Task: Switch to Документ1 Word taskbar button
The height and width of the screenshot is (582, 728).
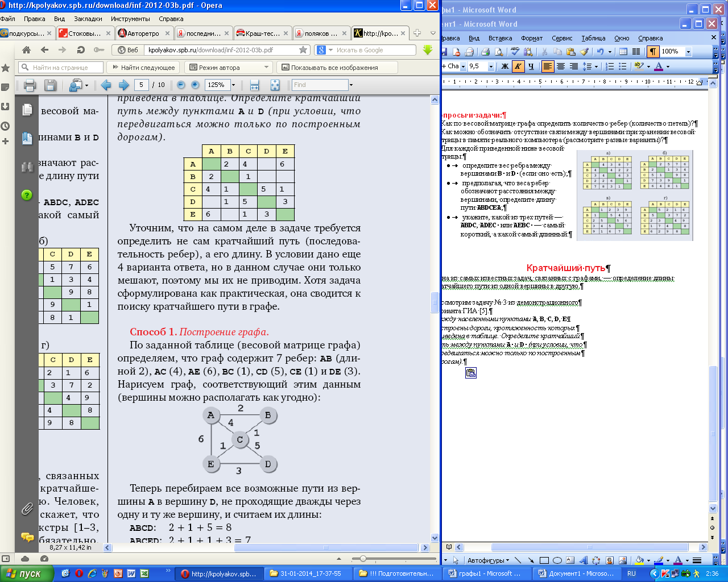Action: (576, 573)
